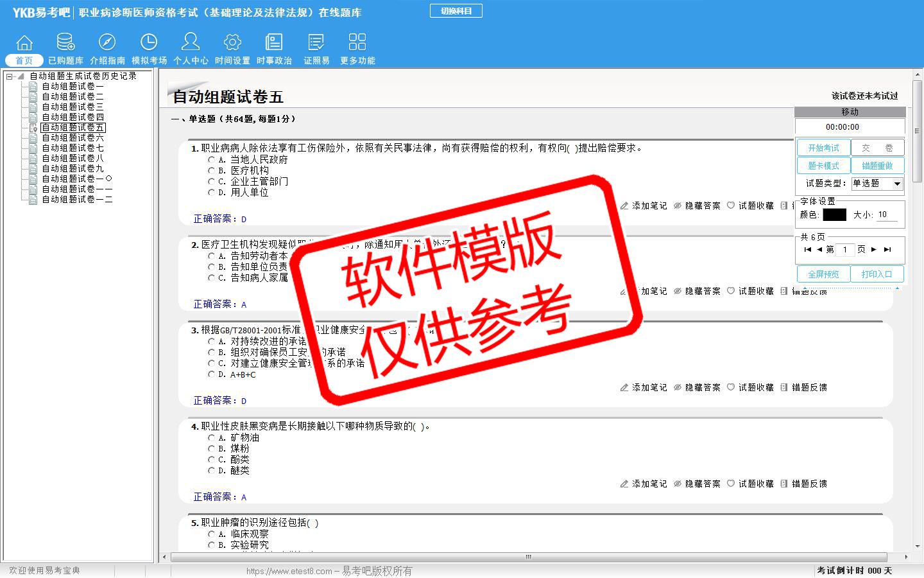The image size is (924, 578).
Task: Open the 模拟考场 mock exam clock icon
Action: (x=149, y=42)
